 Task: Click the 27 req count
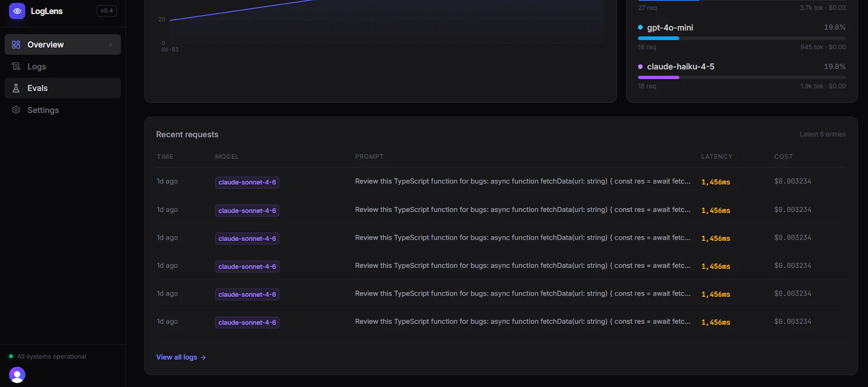647,8
